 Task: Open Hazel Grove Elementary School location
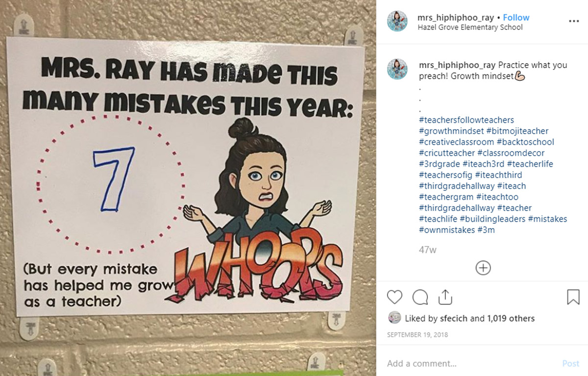[x=470, y=27]
